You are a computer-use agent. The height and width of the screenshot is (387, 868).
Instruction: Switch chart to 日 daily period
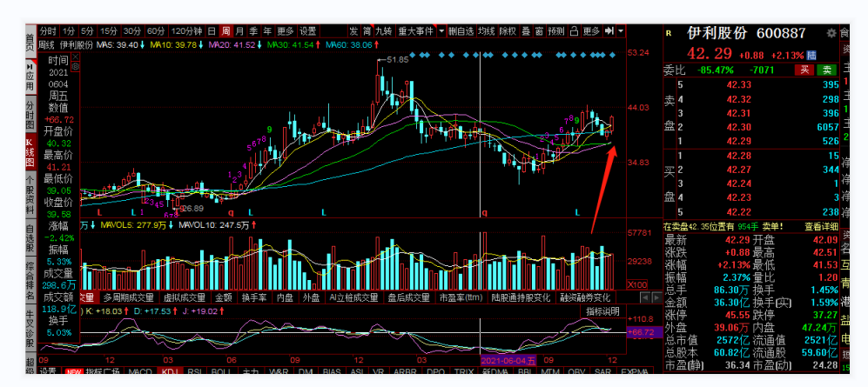[x=212, y=31]
